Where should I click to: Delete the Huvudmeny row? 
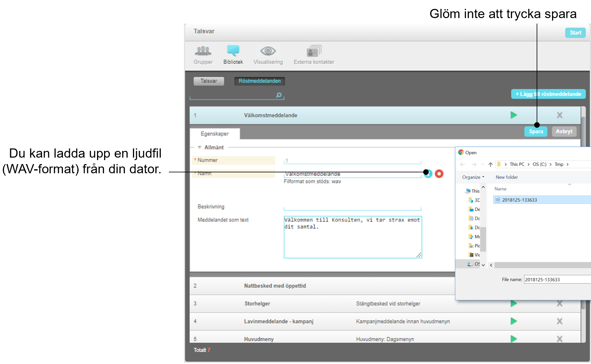coord(560,339)
